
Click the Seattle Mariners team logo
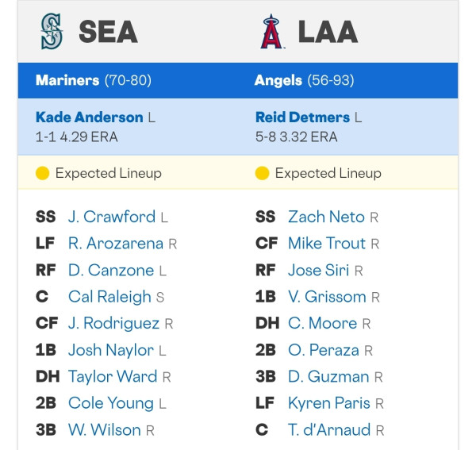coord(52,31)
